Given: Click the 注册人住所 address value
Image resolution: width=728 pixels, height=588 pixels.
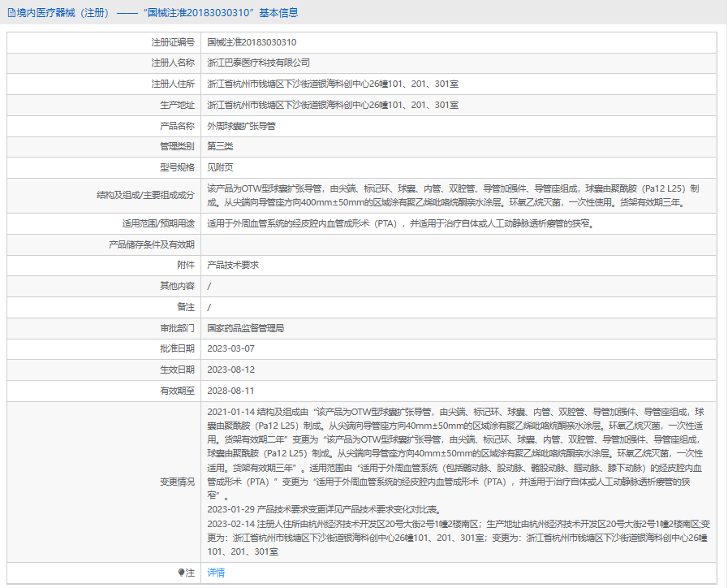Looking at the screenshot, I should [x=333, y=84].
